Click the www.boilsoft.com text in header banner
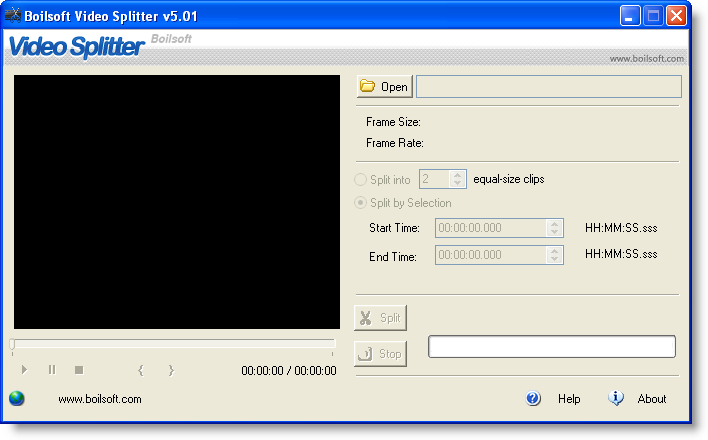 click(x=647, y=59)
